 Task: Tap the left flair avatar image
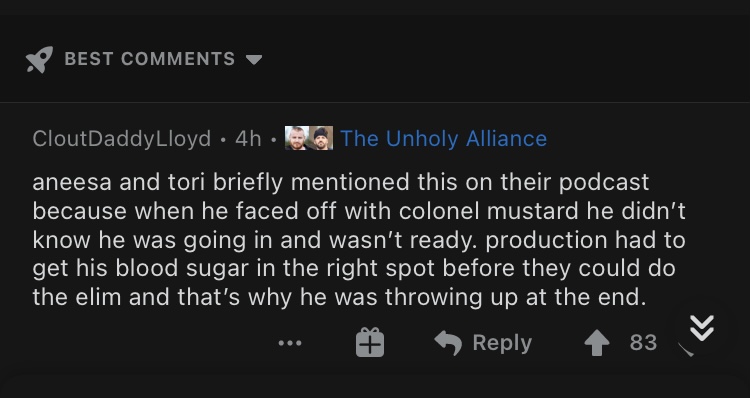coord(297,138)
